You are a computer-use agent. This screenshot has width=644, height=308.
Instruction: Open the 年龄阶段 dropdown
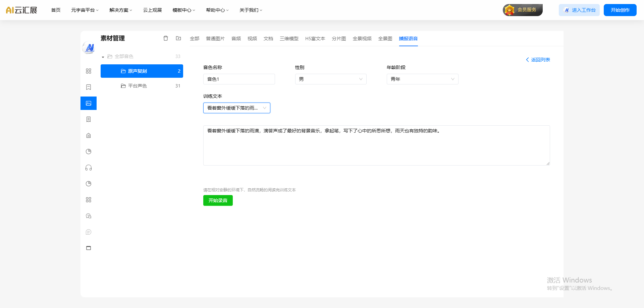pos(422,79)
